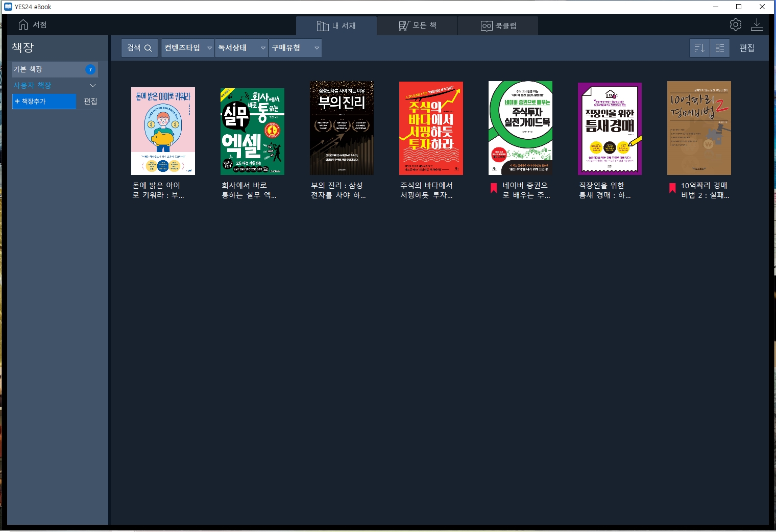Switch to list view icon
776x532 pixels.
pyautogui.click(x=720, y=48)
